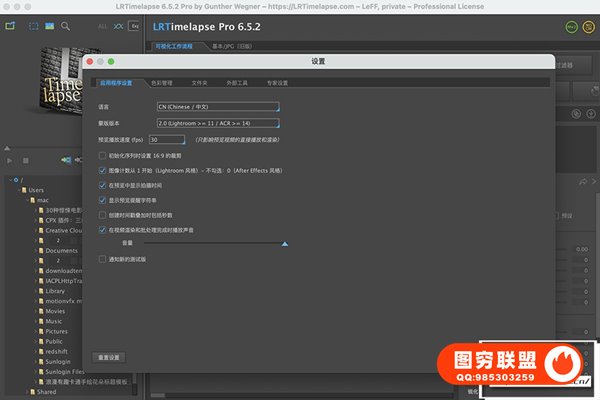Switch to the 色彩管理 tab
The height and width of the screenshot is (400, 600).
click(161, 83)
